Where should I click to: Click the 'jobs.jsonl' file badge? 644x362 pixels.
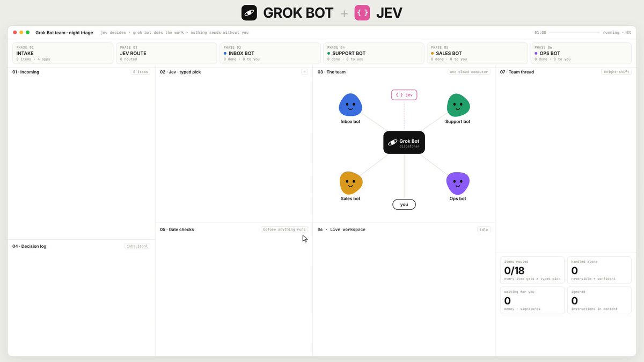click(x=137, y=246)
